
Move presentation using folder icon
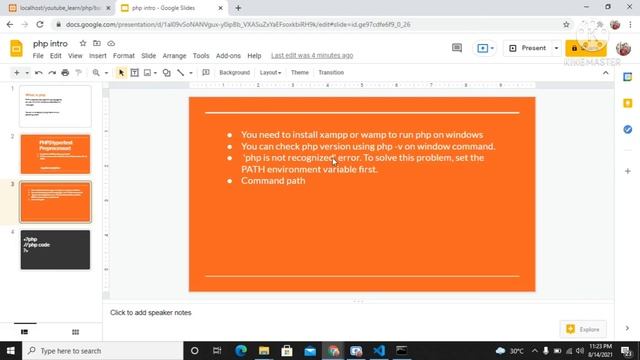click(97, 43)
